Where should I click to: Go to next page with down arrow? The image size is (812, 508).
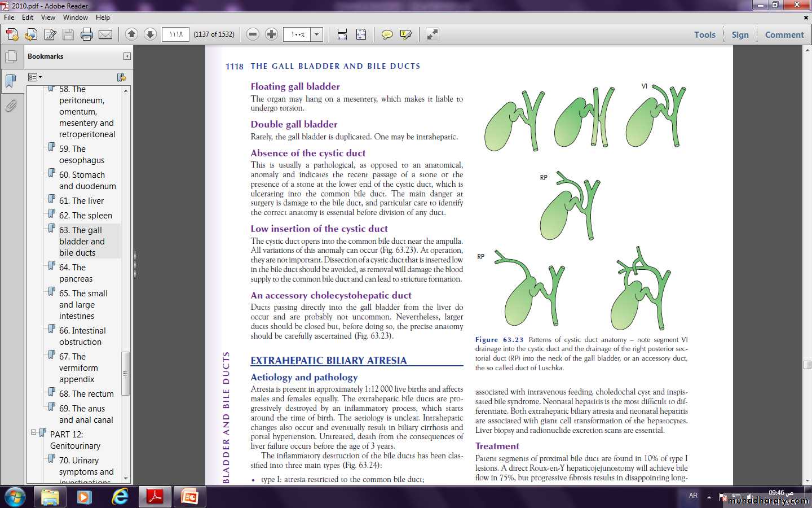pos(150,34)
